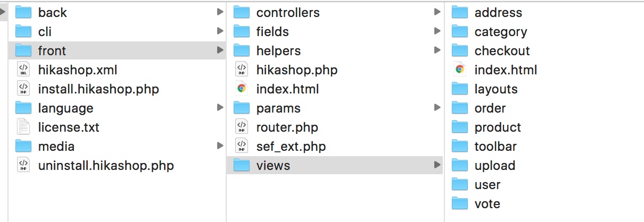Screen dimensions: 644x222
Task: Select the fields folder
Action: point(273,32)
